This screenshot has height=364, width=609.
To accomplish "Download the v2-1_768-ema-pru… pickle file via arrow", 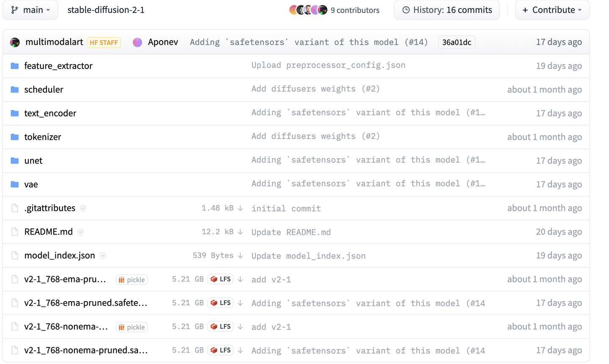I will (x=240, y=279).
